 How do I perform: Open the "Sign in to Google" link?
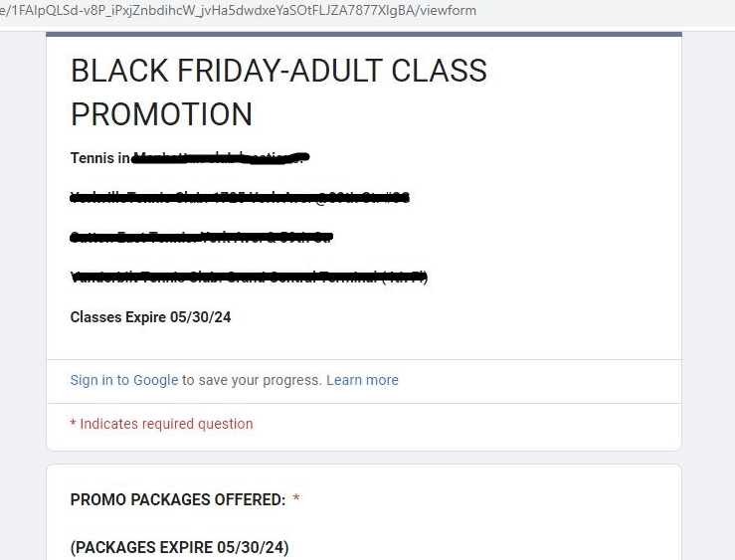pyautogui.click(x=123, y=380)
